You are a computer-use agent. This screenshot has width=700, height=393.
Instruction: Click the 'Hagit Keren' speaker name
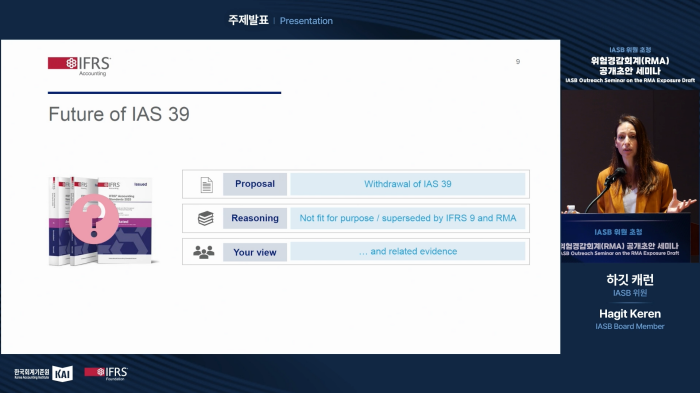(630, 314)
